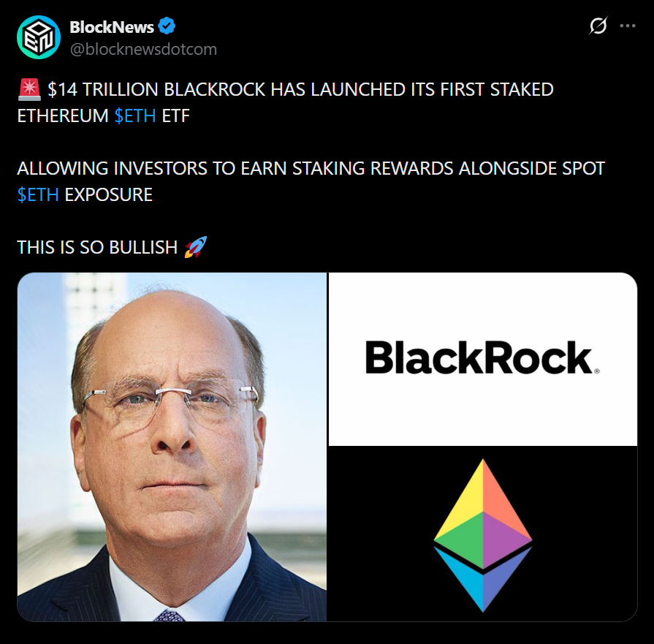Click the blue verified checkmark badge
Viewport: 654px width, 644px height.
tap(167, 26)
